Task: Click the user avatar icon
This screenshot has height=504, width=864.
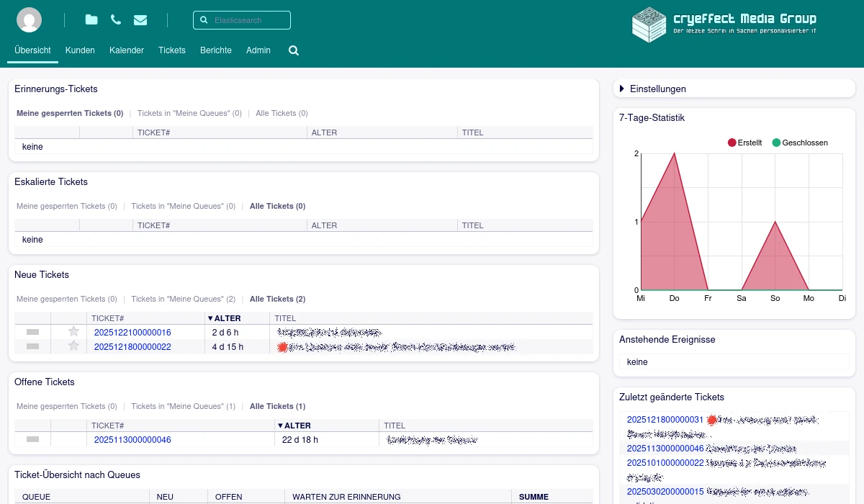Action: (x=29, y=20)
